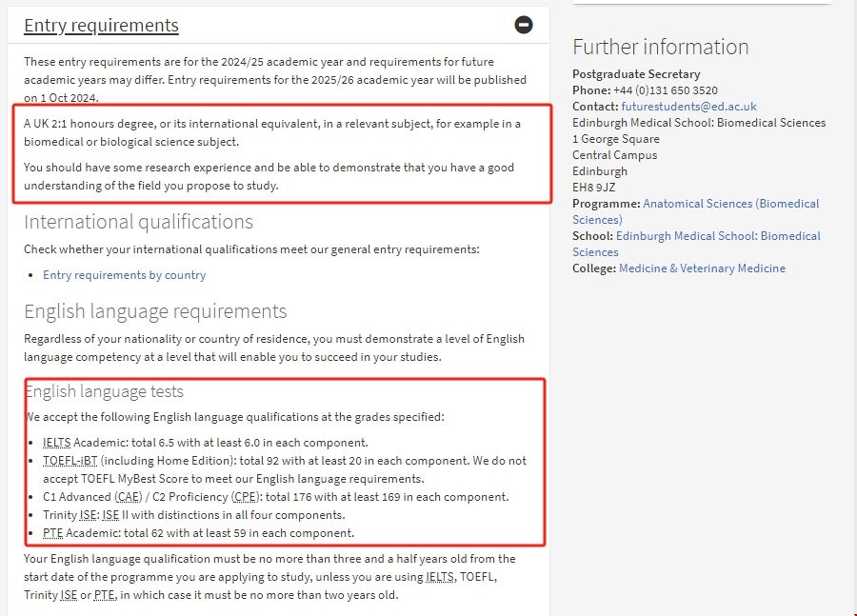Click the ISE abbreviation right after "Trinity" in the bullet list
The height and width of the screenshot is (616, 857).
[x=89, y=515]
